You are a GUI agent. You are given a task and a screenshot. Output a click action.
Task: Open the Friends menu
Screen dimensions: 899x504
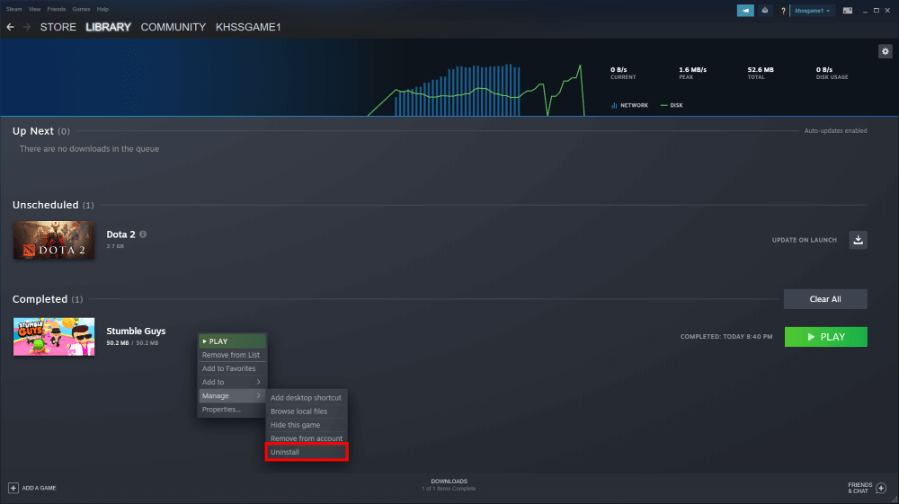pos(56,9)
